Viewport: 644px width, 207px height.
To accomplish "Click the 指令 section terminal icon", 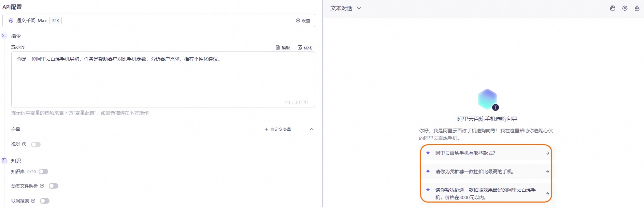I will pyautogui.click(x=4, y=36).
